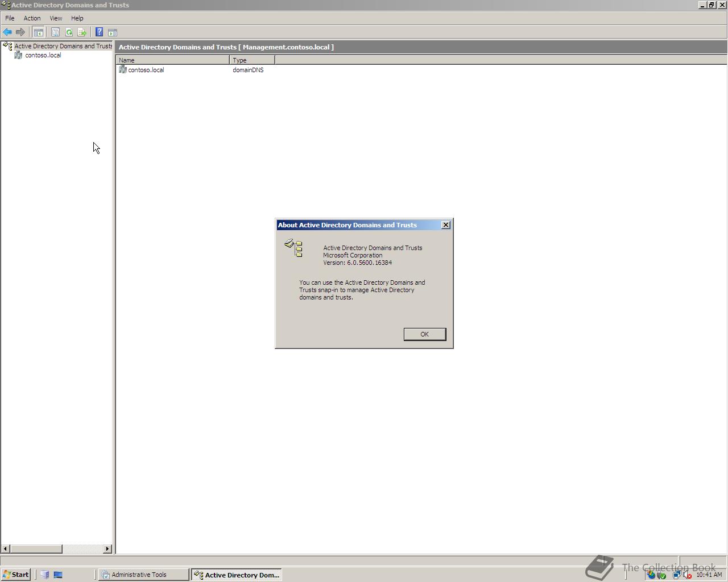
Task: Click the domainDNS type cell
Action: coord(248,70)
